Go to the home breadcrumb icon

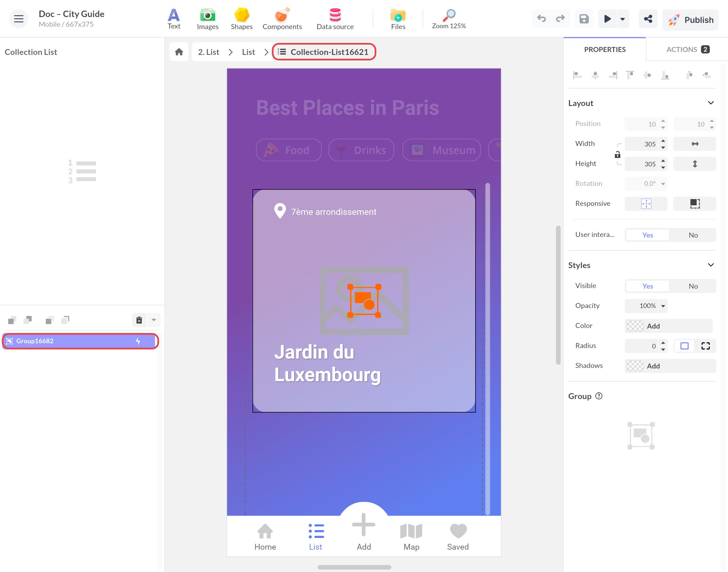(x=179, y=52)
